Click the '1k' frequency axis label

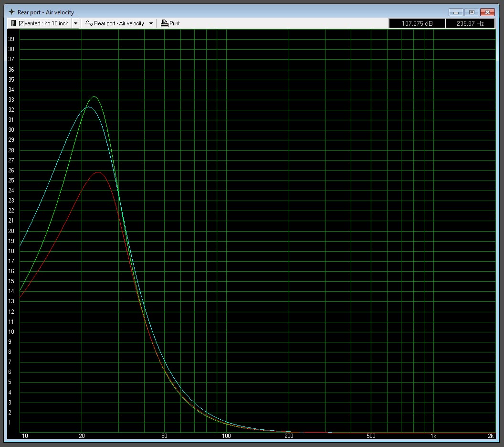[433, 436]
